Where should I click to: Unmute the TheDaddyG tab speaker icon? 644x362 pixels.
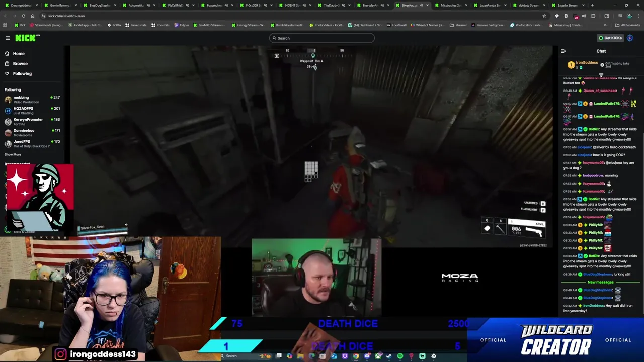pyautogui.click(x=344, y=5)
